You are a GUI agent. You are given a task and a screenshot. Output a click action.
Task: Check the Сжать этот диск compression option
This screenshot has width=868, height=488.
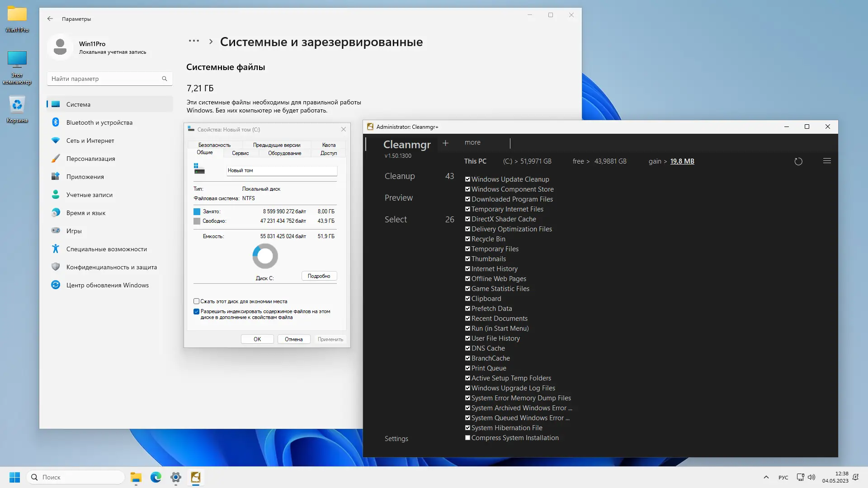pos(196,301)
